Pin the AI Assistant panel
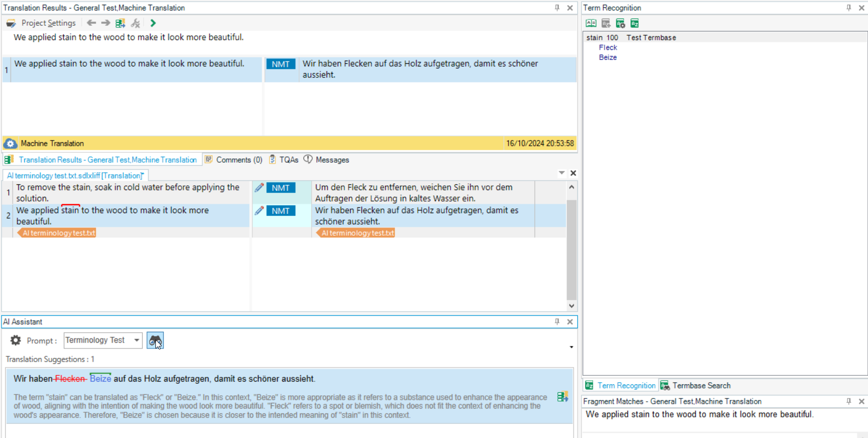This screenshot has height=438, width=868. click(x=557, y=322)
